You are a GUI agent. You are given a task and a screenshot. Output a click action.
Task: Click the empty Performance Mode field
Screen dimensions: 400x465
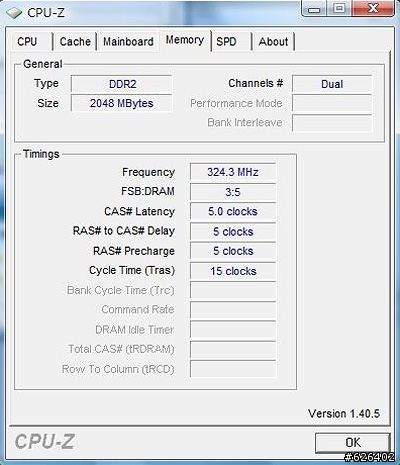click(x=332, y=103)
